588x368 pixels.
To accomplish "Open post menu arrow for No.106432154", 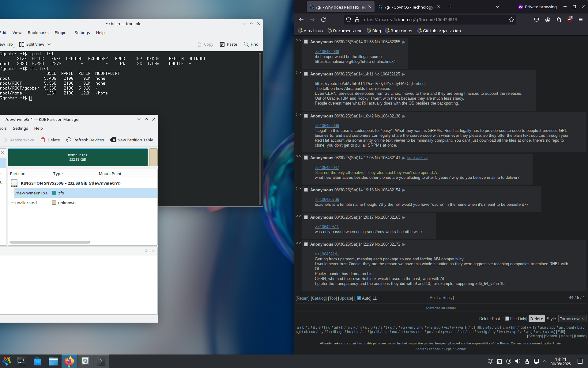I will pos(404,190).
